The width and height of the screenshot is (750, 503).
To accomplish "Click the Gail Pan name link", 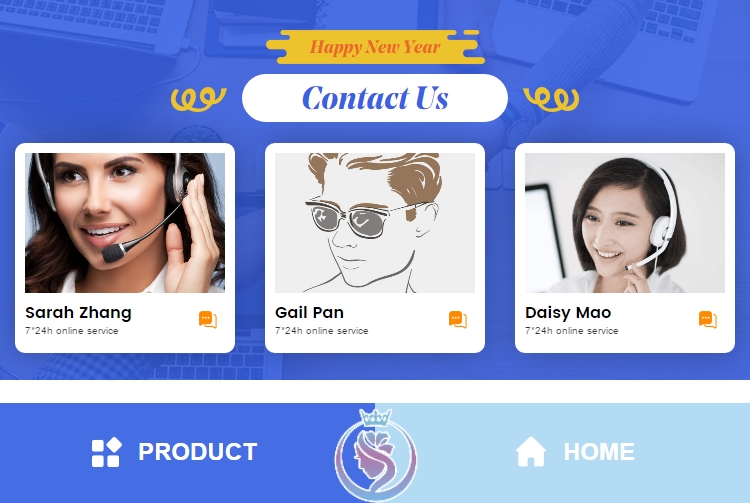I will (x=309, y=313).
